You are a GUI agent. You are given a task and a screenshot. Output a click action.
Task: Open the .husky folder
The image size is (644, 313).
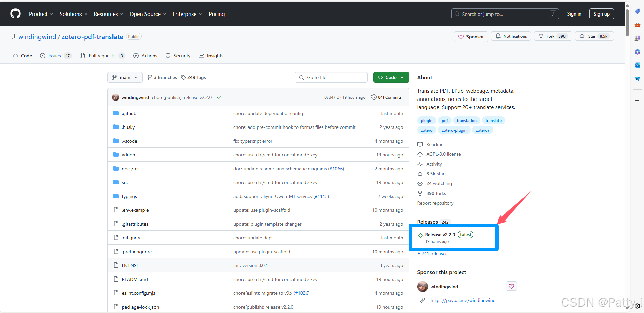(128, 127)
